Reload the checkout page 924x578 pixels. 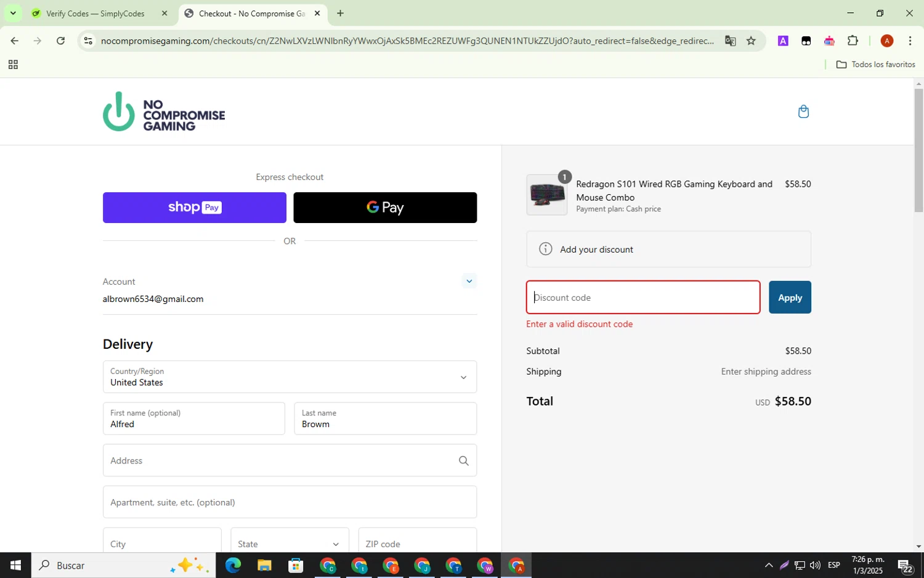click(x=60, y=41)
